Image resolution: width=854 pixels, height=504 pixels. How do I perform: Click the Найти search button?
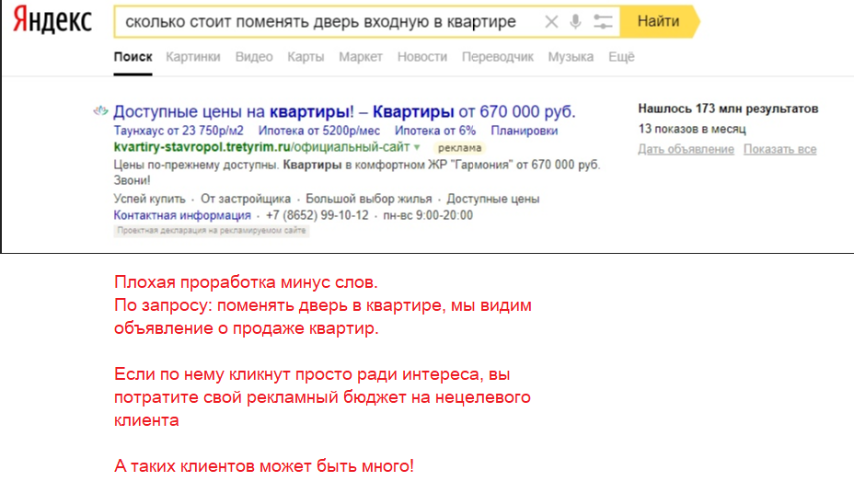(x=659, y=21)
